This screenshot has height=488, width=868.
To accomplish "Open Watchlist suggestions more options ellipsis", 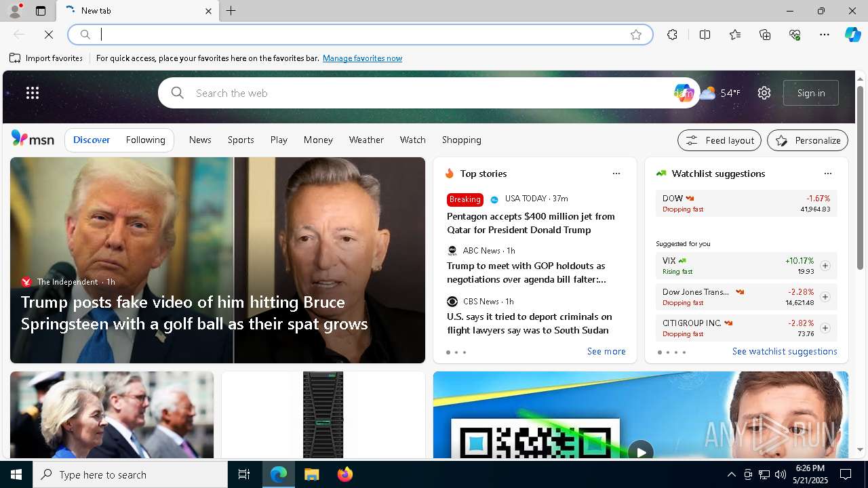I will tap(827, 174).
